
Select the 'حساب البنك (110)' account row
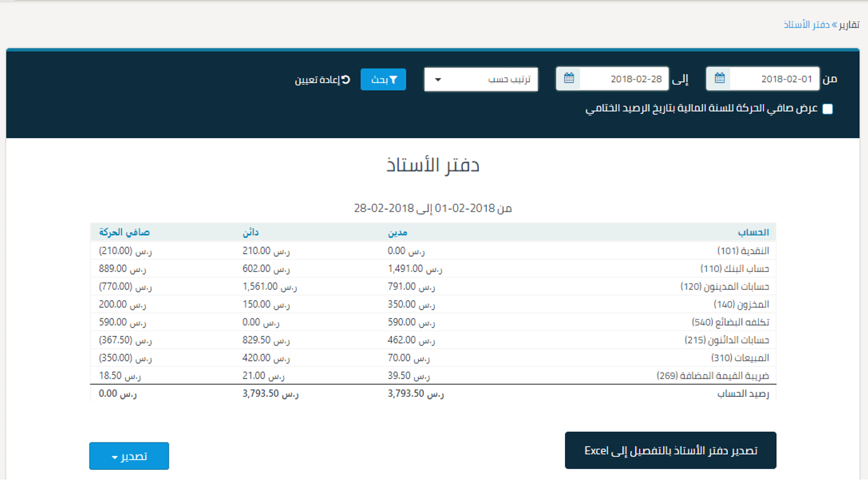coord(734,269)
